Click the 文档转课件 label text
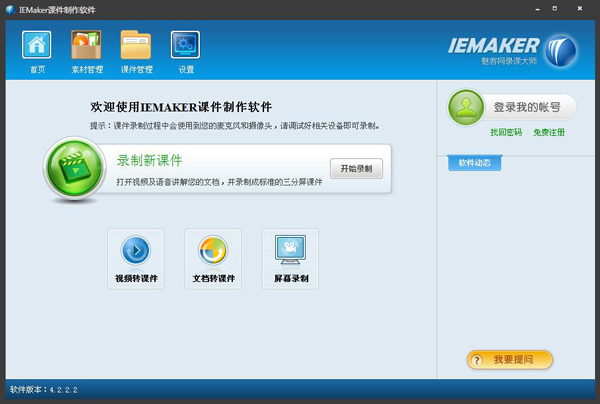This screenshot has width=600, height=404. point(214,279)
